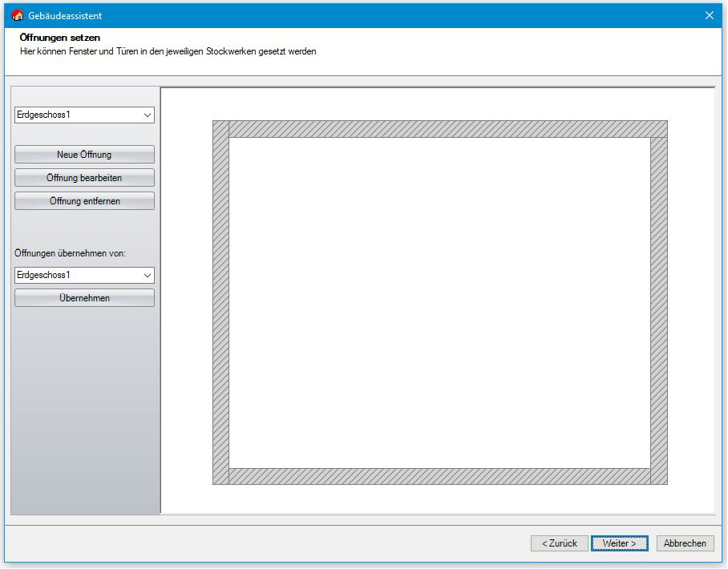Click Öffnung bearbeiten to edit an opening

click(84, 178)
